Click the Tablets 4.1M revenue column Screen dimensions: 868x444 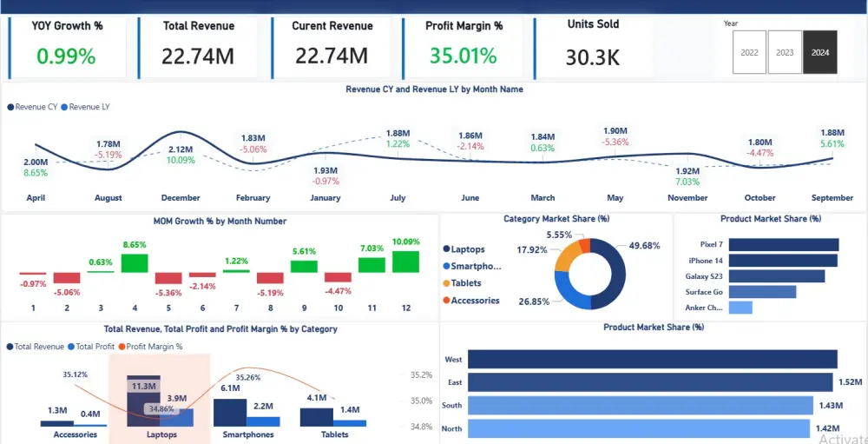click(x=317, y=417)
